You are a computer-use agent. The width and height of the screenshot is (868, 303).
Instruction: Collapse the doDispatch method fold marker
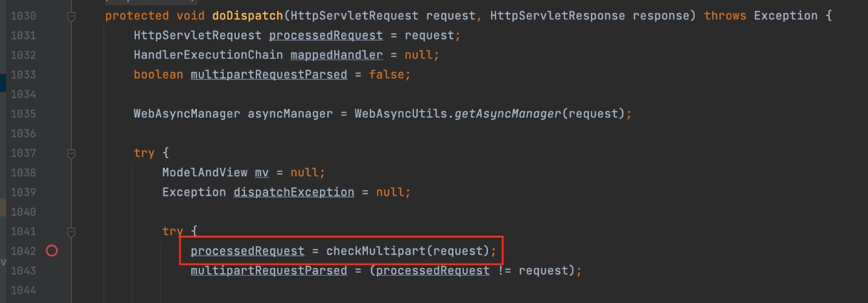71,16
